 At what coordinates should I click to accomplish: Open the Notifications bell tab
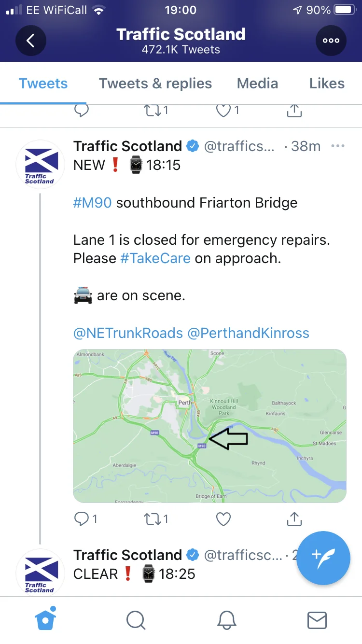pos(226,620)
